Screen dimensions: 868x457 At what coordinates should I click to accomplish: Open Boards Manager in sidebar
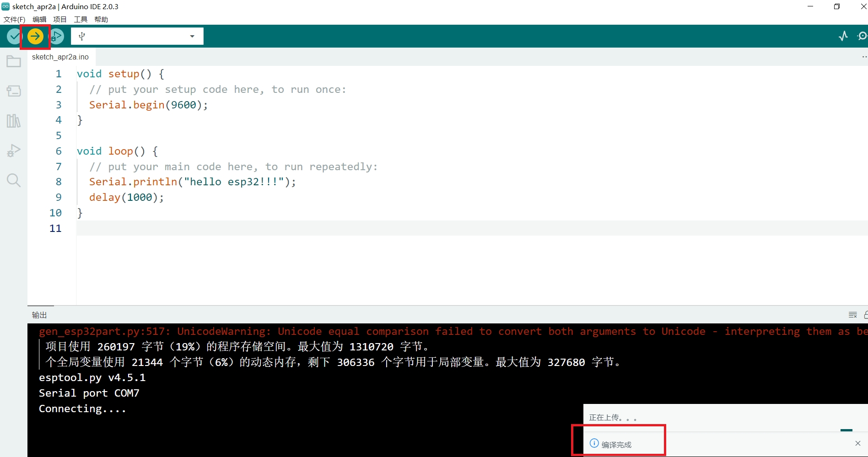(14, 91)
